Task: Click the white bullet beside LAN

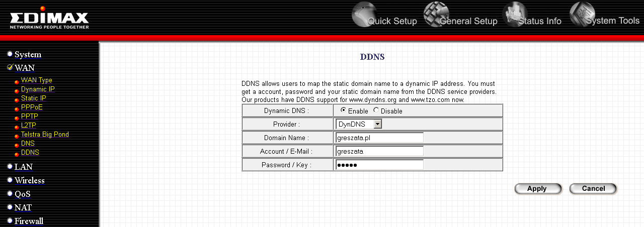Action: [10, 166]
